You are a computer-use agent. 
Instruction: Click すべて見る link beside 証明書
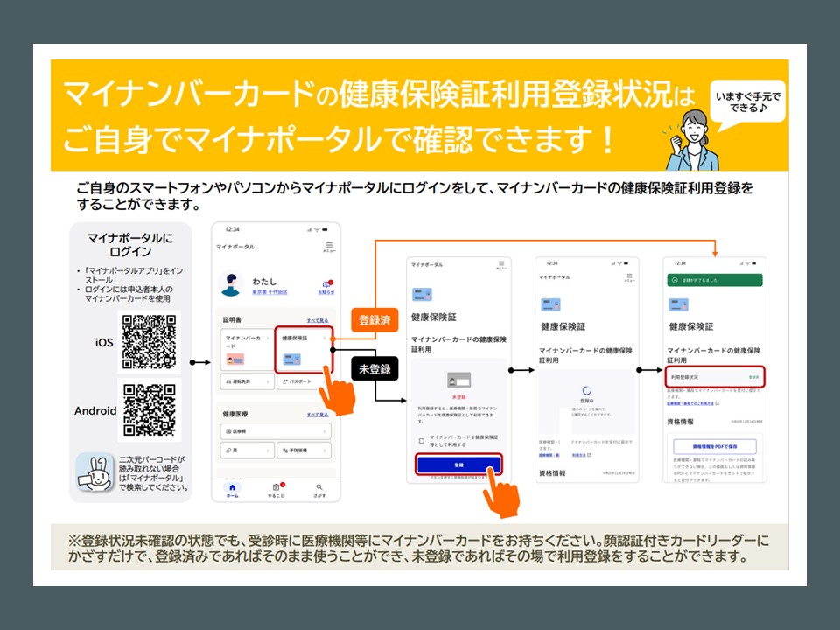click(x=318, y=322)
